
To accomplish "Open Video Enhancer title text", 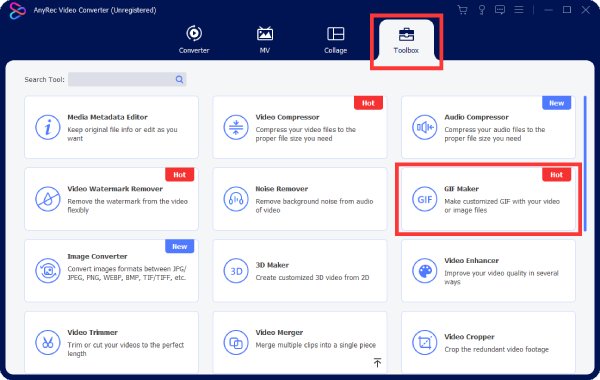I will coord(471,261).
